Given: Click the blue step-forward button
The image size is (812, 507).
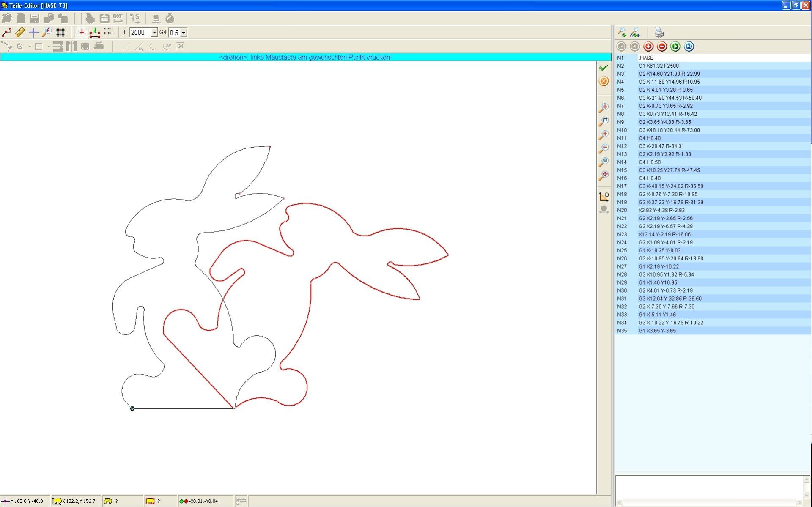Looking at the screenshot, I should [689, 47].
